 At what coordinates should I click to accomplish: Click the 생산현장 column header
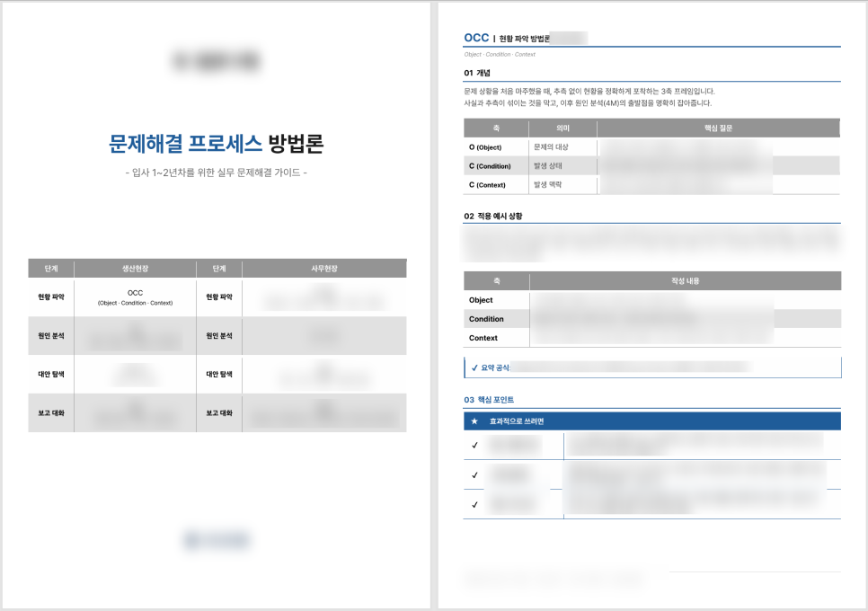[x=135, y=269]
